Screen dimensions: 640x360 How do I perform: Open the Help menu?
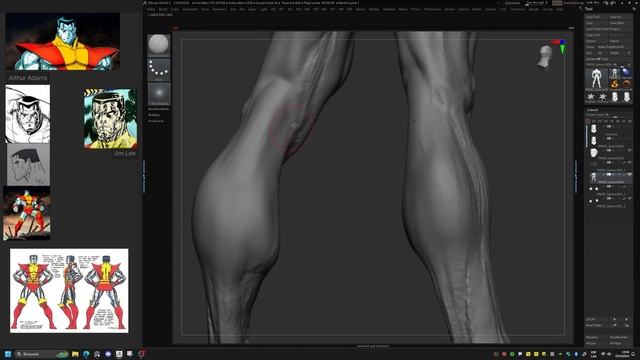coord(560,9)
